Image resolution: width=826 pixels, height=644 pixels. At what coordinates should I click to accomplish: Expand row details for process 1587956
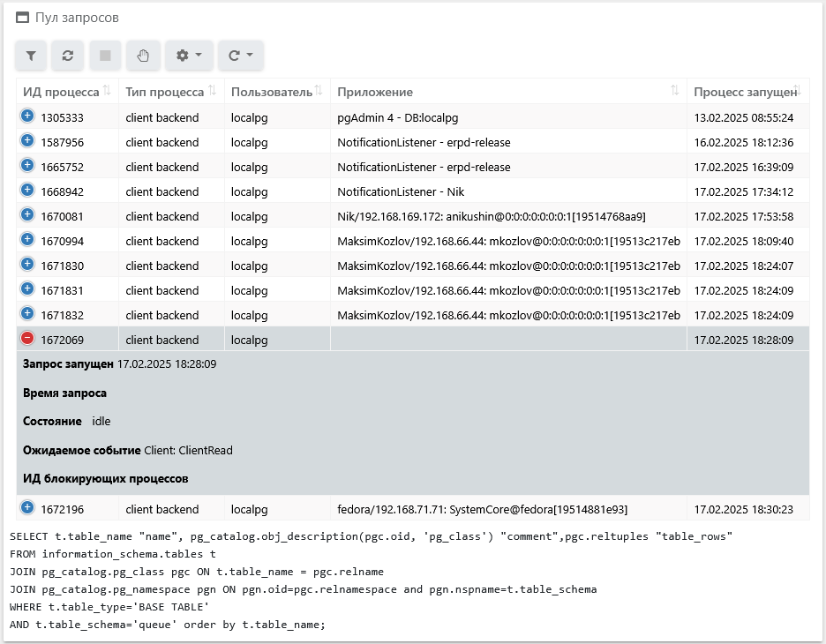click(27, 141)
